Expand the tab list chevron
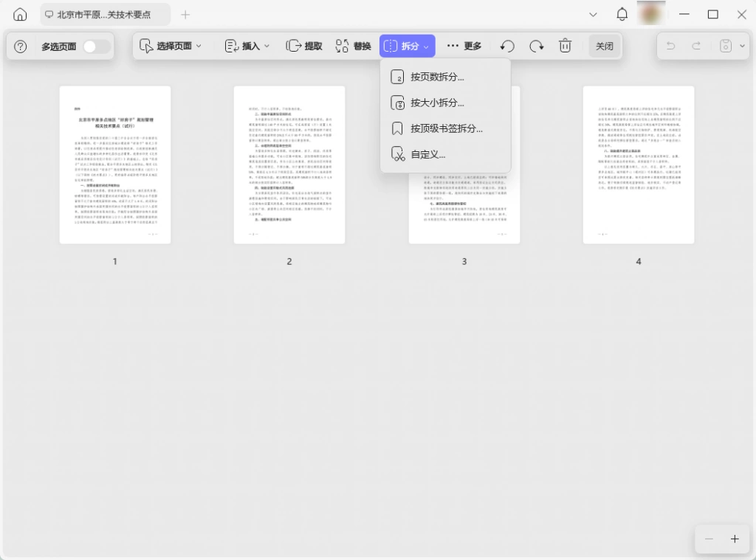Screen dimensions: 756x560 593,15
